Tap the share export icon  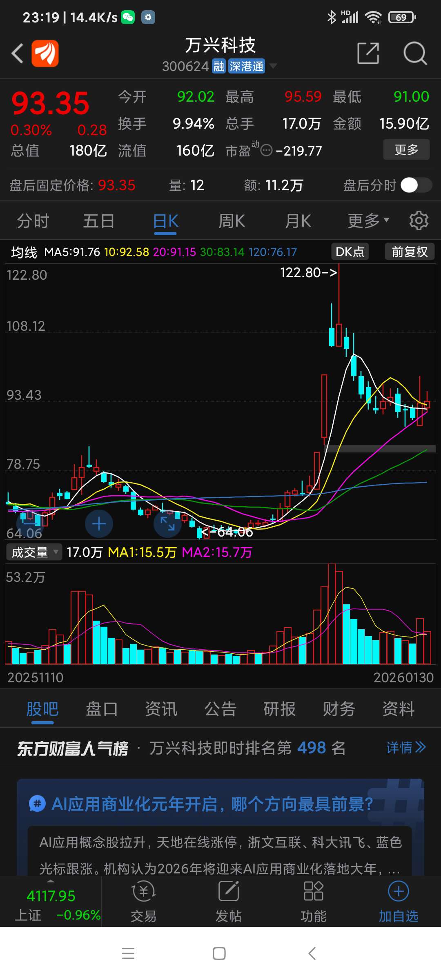point(368,53)
